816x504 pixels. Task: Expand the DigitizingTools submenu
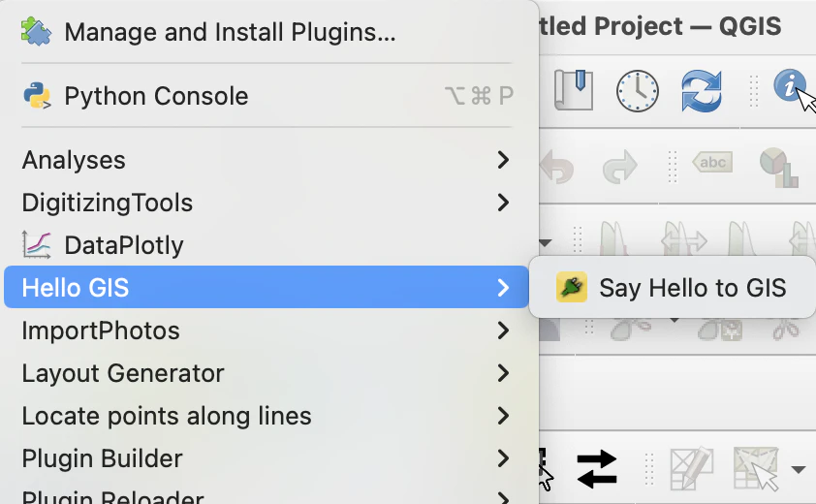click(267, 202)
